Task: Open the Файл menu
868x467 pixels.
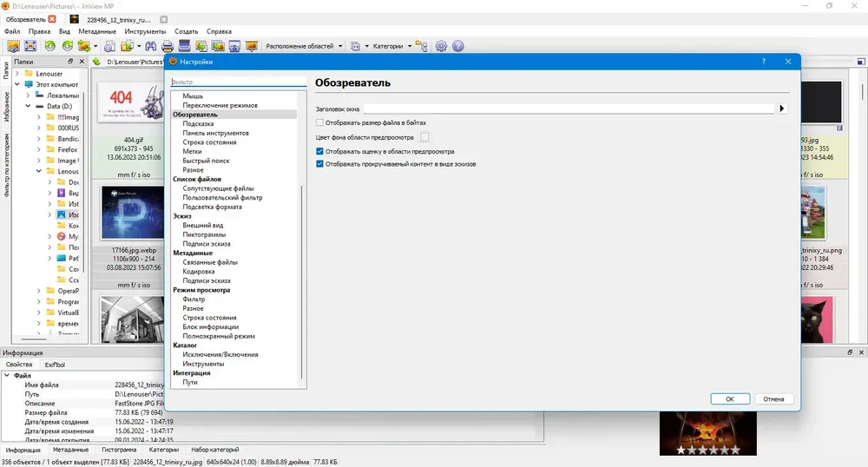Action: pyautogui.click(x=12, y=31)
